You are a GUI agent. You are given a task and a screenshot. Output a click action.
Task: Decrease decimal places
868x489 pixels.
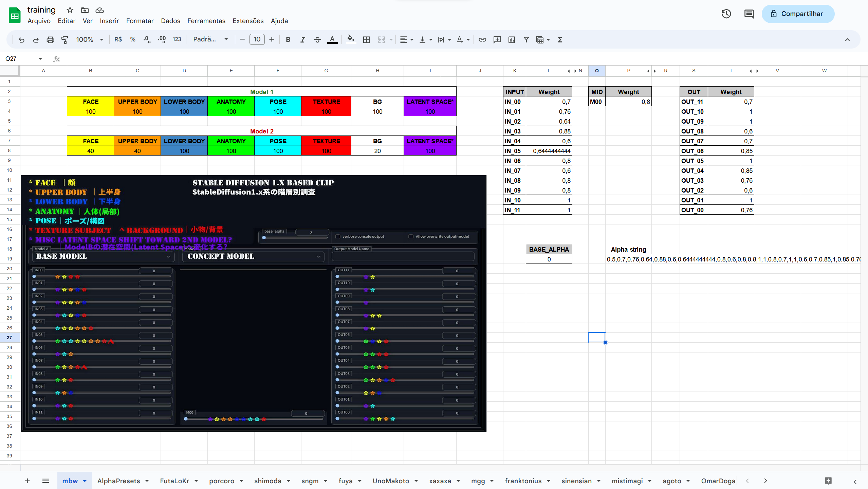(x=147, y=40)
